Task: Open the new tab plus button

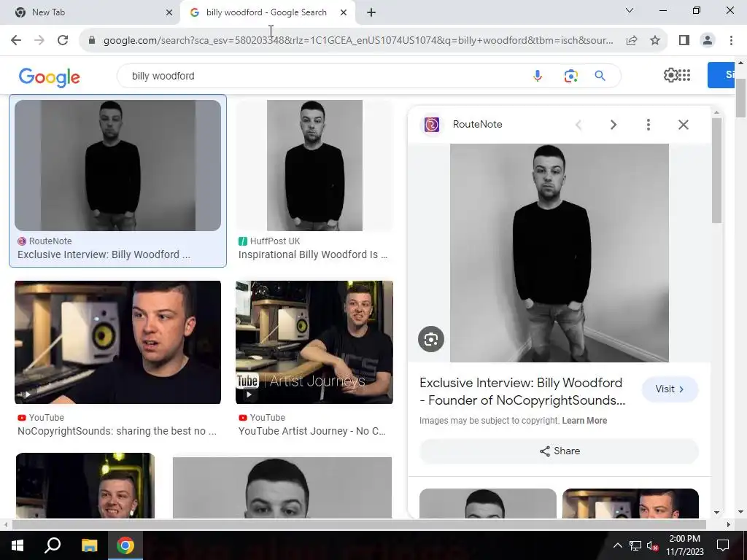Action: [x=371, y=13]
